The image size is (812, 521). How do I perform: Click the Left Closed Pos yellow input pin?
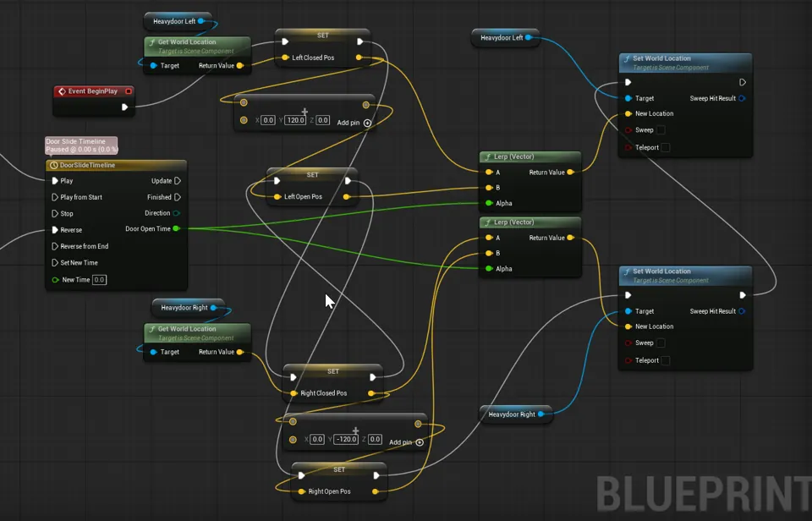[x=285, y=58]
